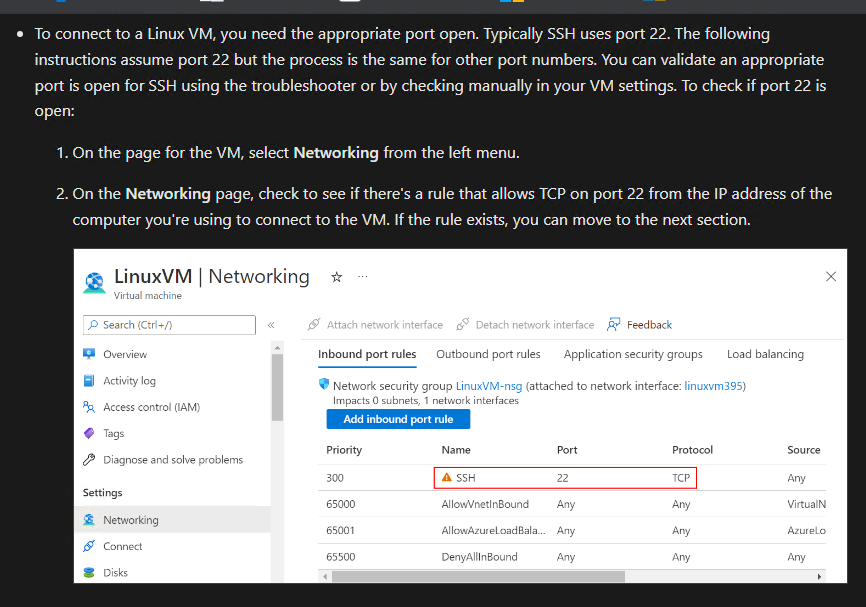Open the ellipsis more options menu
The image size is (866, 607).
point(362,276)
